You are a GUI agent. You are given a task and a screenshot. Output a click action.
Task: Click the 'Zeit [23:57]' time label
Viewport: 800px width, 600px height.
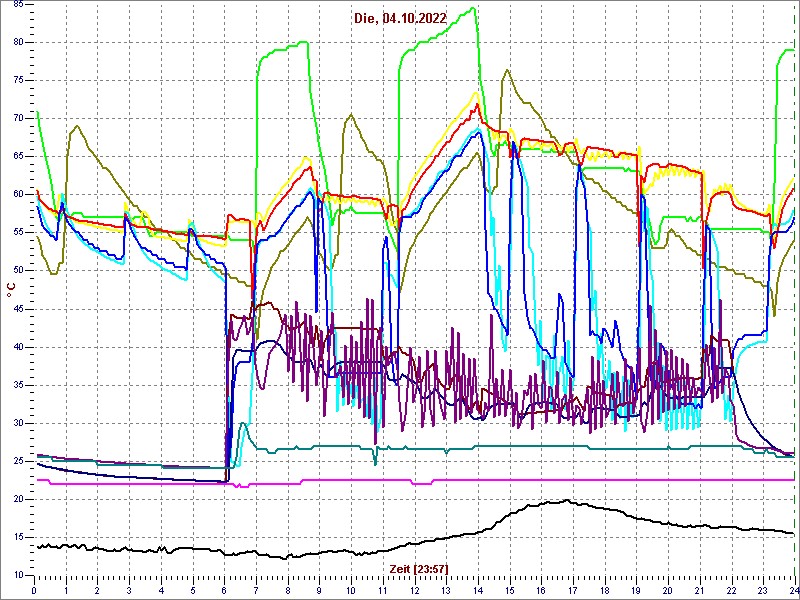pos(418,568)
